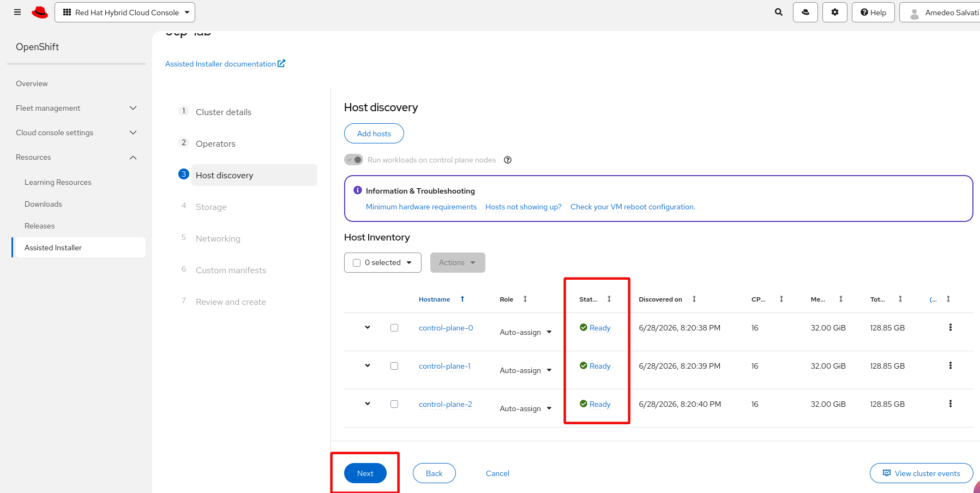This screenshot has height=493, width=980.
Task: Sort by Memory column arrows
Action: click(841, 299)
